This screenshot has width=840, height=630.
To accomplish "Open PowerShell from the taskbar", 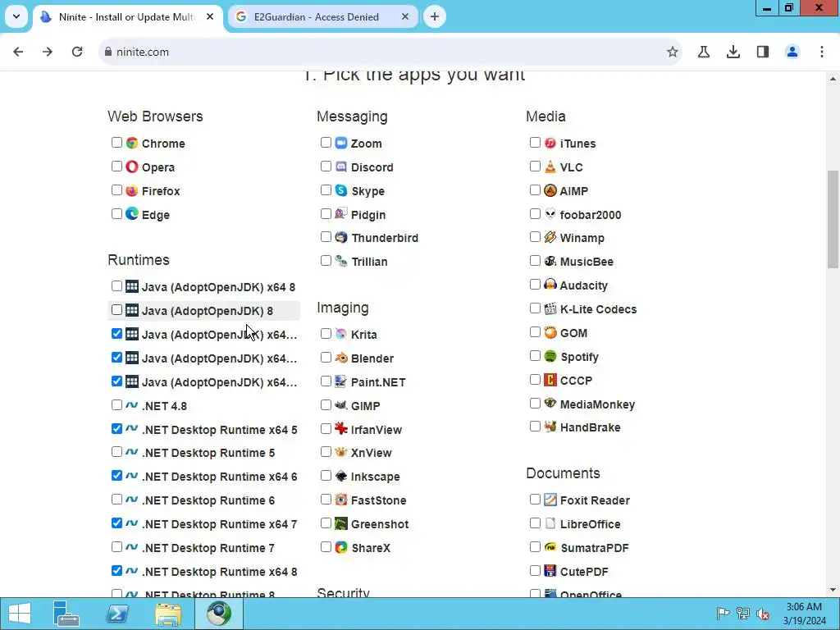I will [x=117, y=614].
